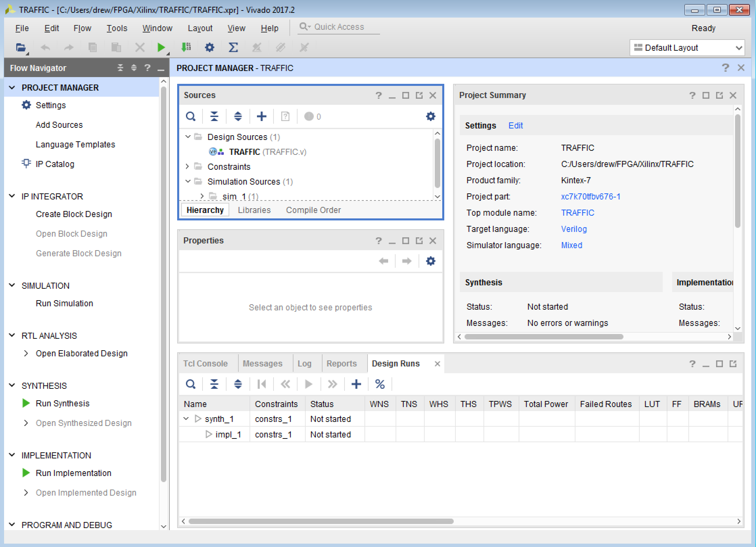The height and width of the screenshot is (547, 756).
Task: Click project part xc7k70tfbv676-1 link
Action: click(x=591, y=196)
